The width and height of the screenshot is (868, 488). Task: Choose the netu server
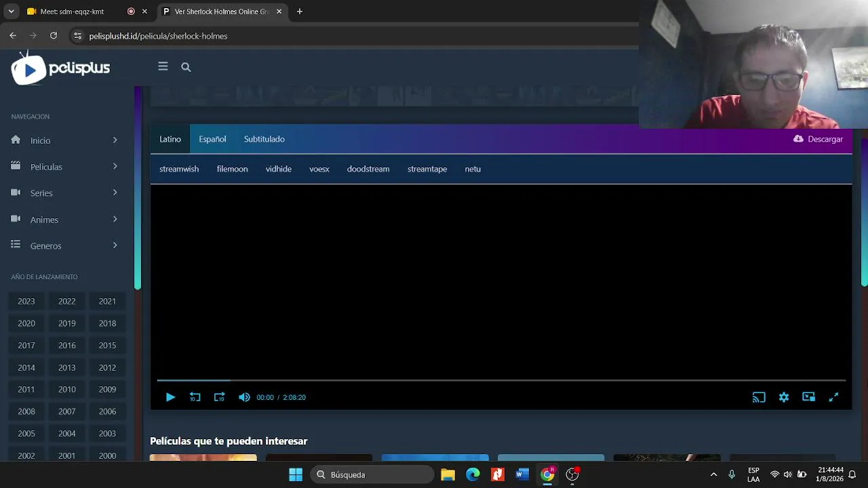[x=473, y=169]
